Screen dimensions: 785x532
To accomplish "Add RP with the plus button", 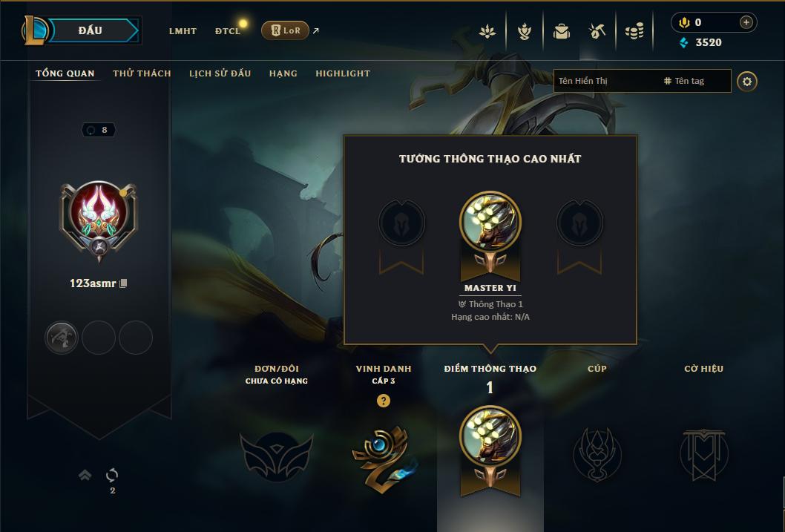I will pos(746,22).
